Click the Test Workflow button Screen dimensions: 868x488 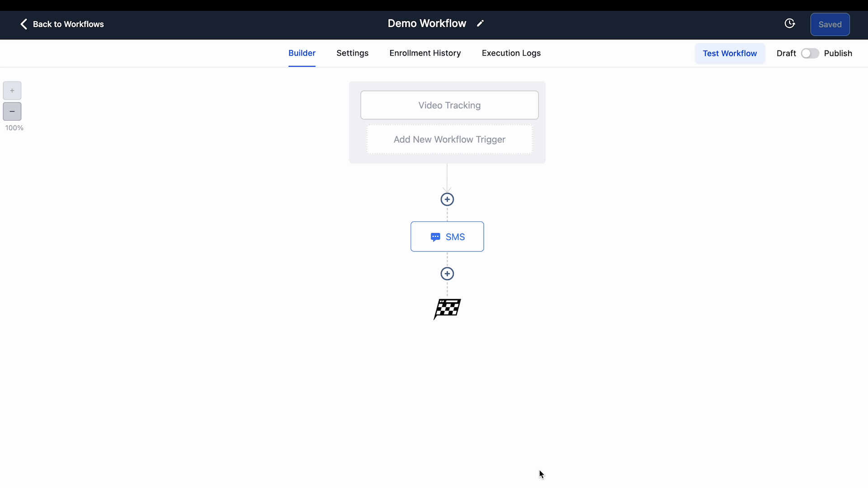click(x=729, y=53)
